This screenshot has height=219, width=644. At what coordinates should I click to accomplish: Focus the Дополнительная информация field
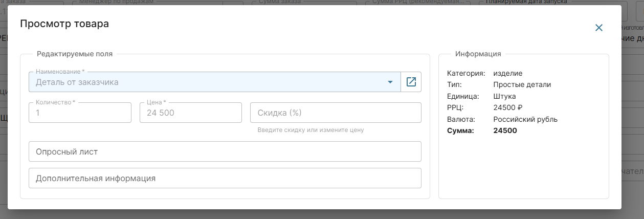coord(225,179)
